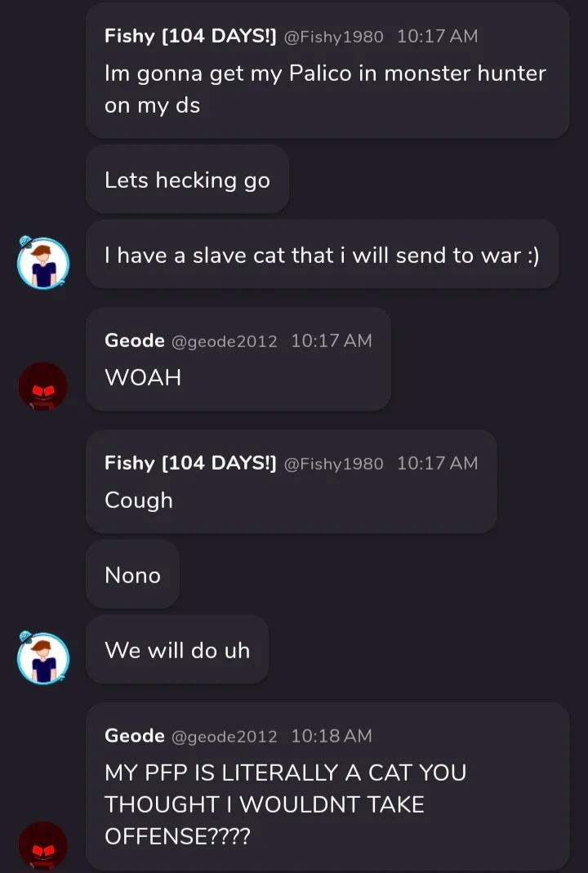The image size is (588, 873).
Task: Tap the "I have a slave cat" message
Action: pyautogui.click(x=322, y=256)
